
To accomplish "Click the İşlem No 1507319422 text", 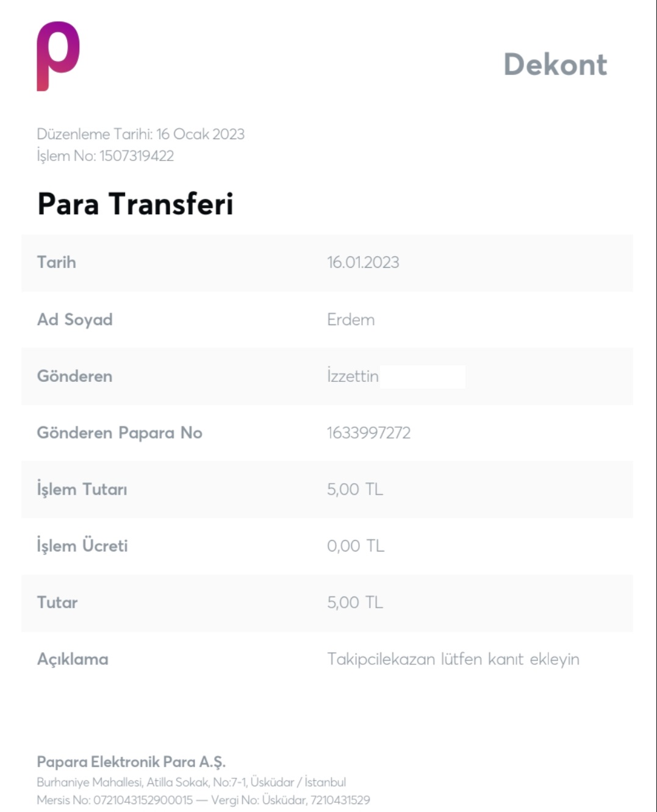I will click(x=106, y=156).
